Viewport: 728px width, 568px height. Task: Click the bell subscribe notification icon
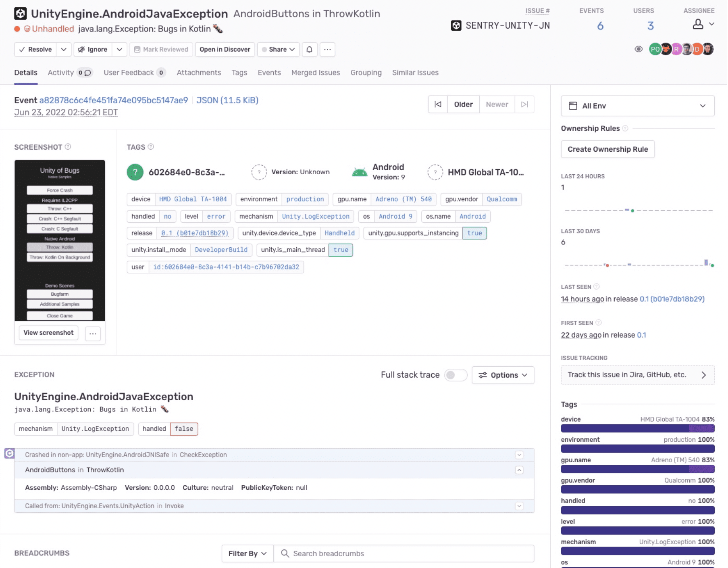click(309, 49)
